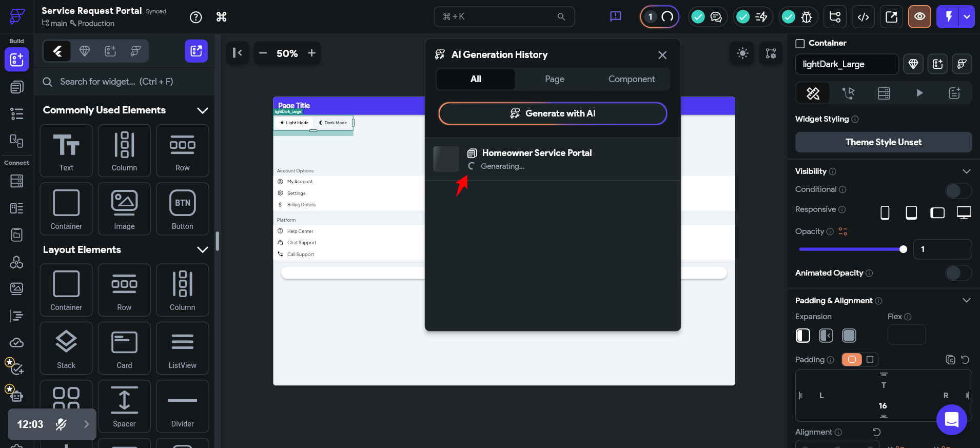Enable Animated Opacity toggle
Viewport: 980px width, 448px height.
(x=958, y=273)
